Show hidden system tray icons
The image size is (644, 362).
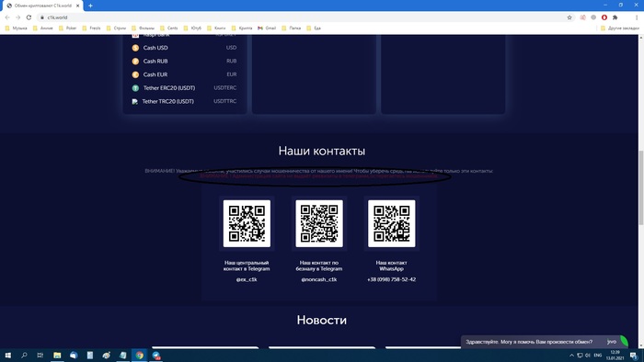click(571, 355)
